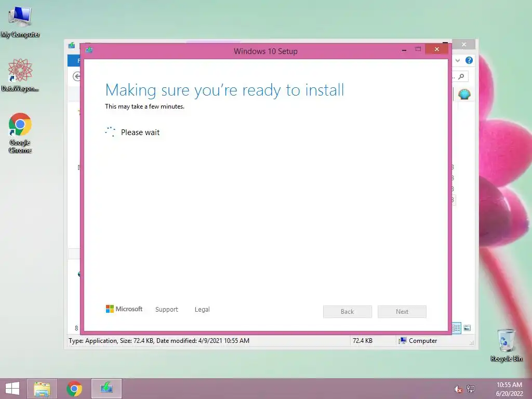Screen dimensions: 532x399
Task: Open the Support link
Action: click(167, 310)
